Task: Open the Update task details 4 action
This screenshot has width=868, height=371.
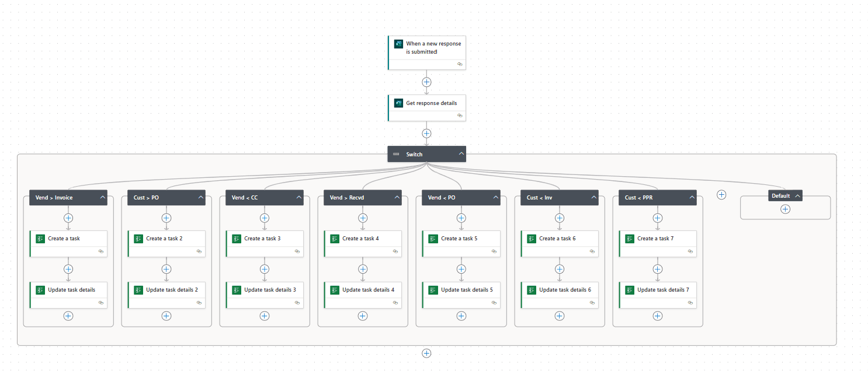Action: 363,295
